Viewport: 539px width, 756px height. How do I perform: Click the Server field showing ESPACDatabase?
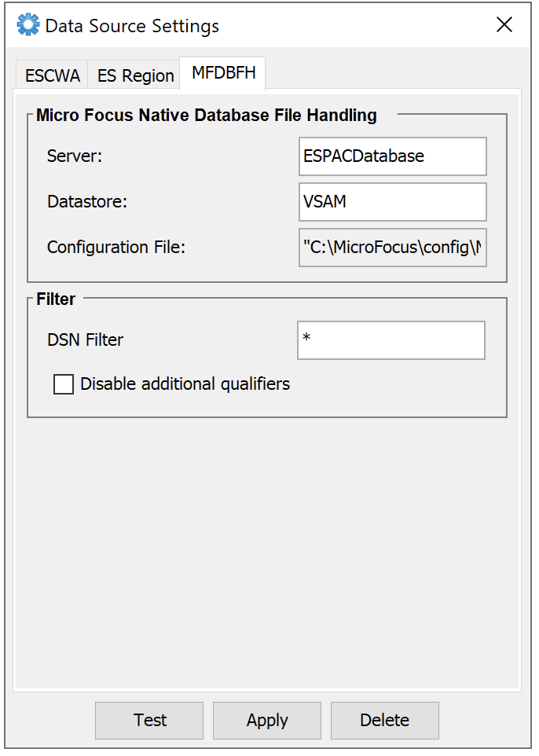392,156
